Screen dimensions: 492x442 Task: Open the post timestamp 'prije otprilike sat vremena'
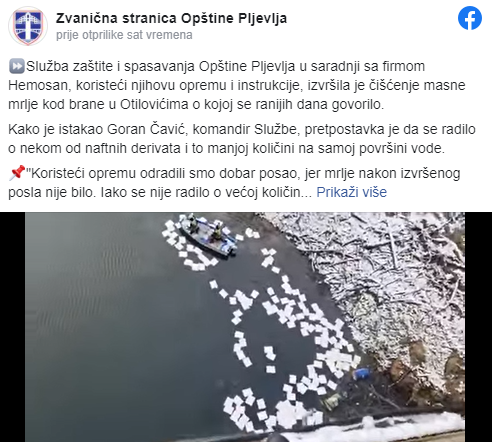click(124, 35)
